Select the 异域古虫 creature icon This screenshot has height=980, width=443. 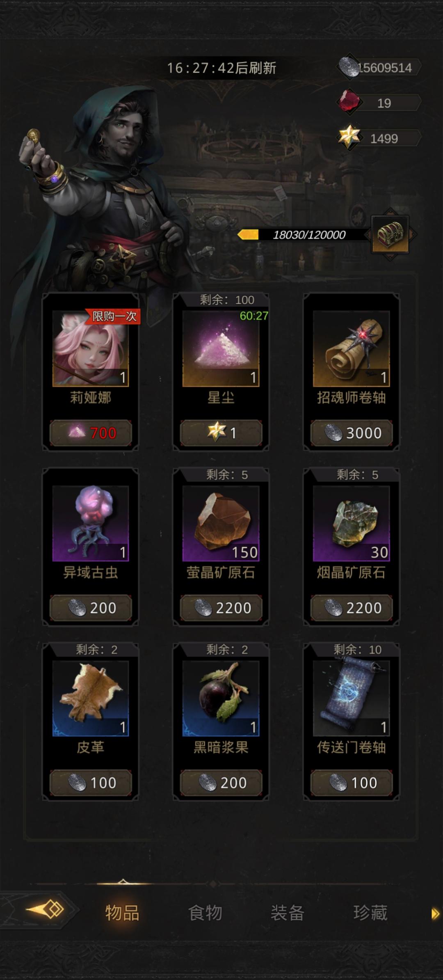pyautogui.click(x=91, y=523)
